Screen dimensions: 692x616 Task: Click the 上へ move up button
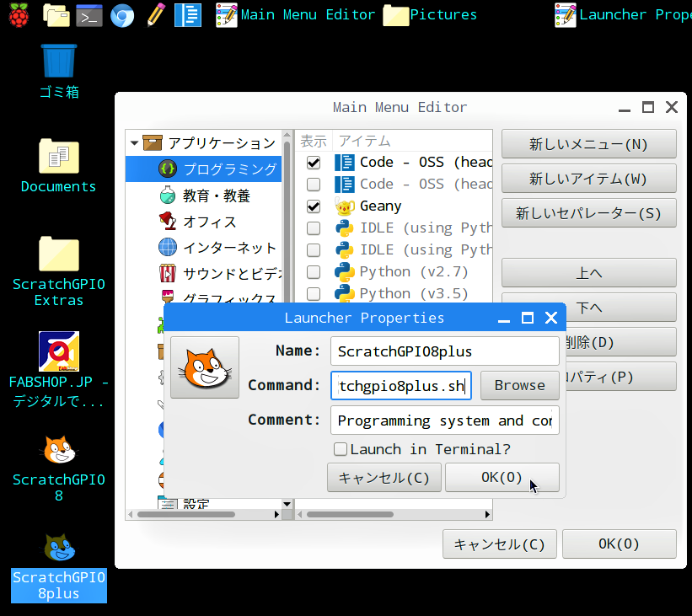coord(588,273)
